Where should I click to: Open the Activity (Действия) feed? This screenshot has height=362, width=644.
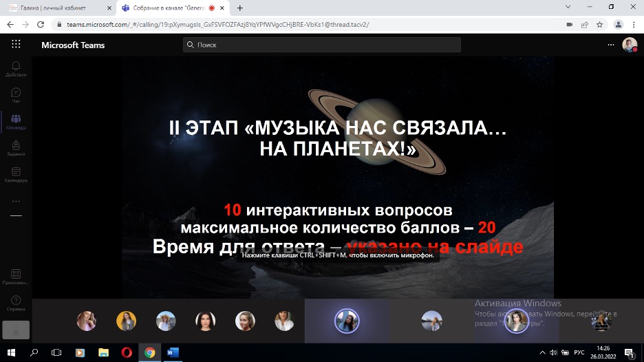pyautogui.click(x=16, y=68)
